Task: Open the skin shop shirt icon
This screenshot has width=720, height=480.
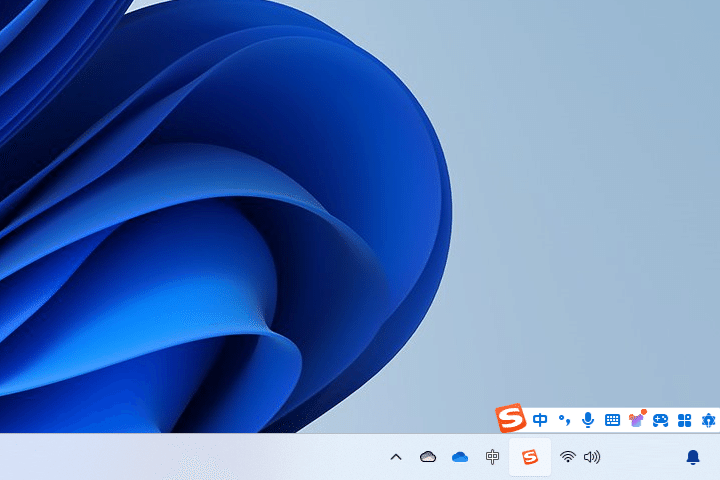Action: point(637,418)
